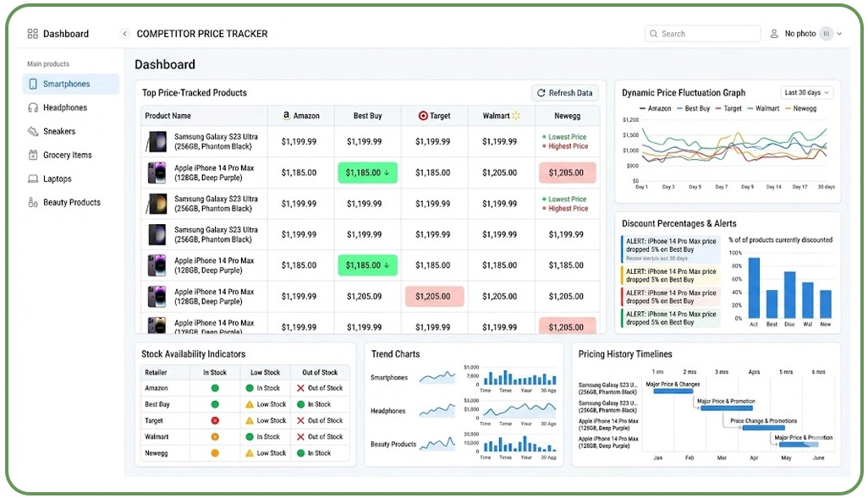Click the Walmart spark logo

[x=516, y=116]
